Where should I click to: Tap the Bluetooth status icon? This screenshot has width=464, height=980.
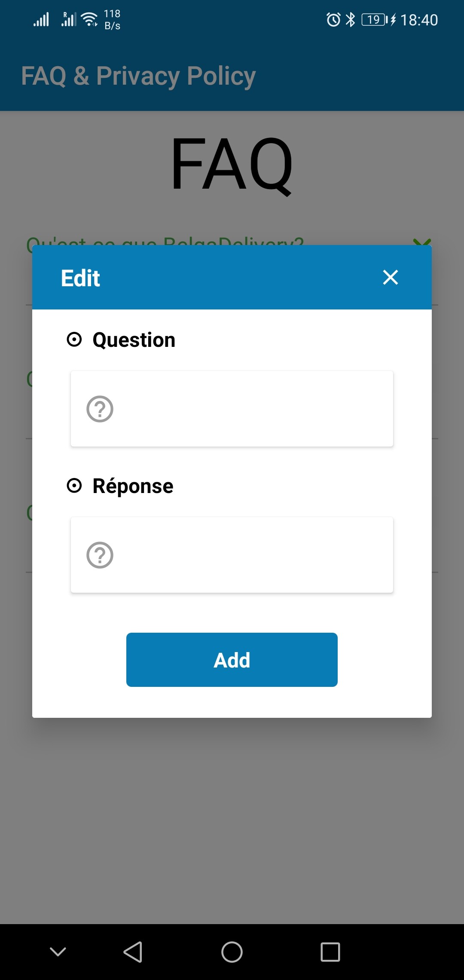point(351,20)
